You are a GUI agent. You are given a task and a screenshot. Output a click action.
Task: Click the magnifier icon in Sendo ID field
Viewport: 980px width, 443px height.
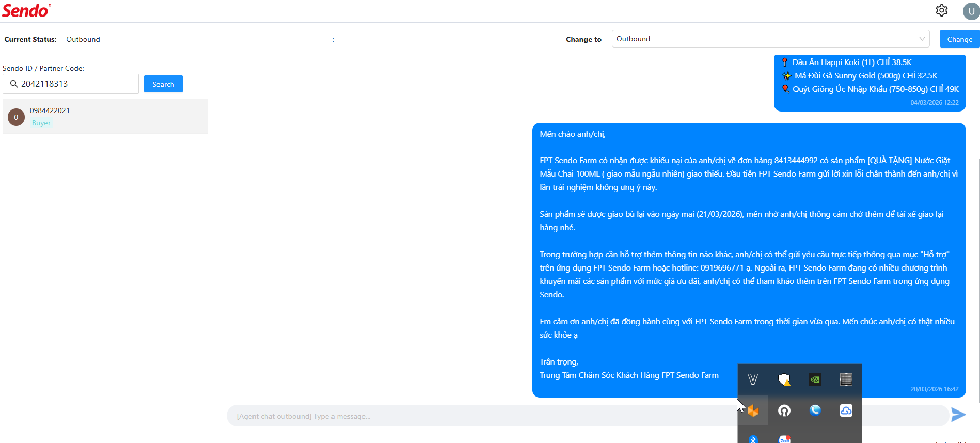[x=14, y=84]
